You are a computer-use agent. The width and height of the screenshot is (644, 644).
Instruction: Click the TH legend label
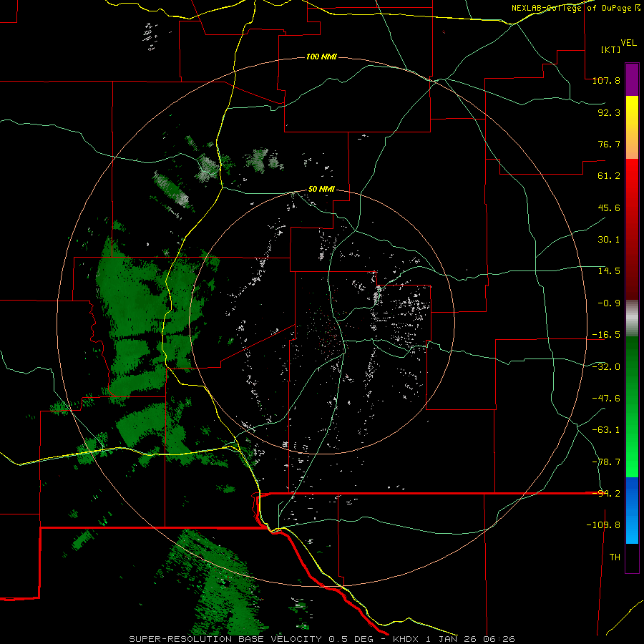pyautogui.click(x=615, y=557)
